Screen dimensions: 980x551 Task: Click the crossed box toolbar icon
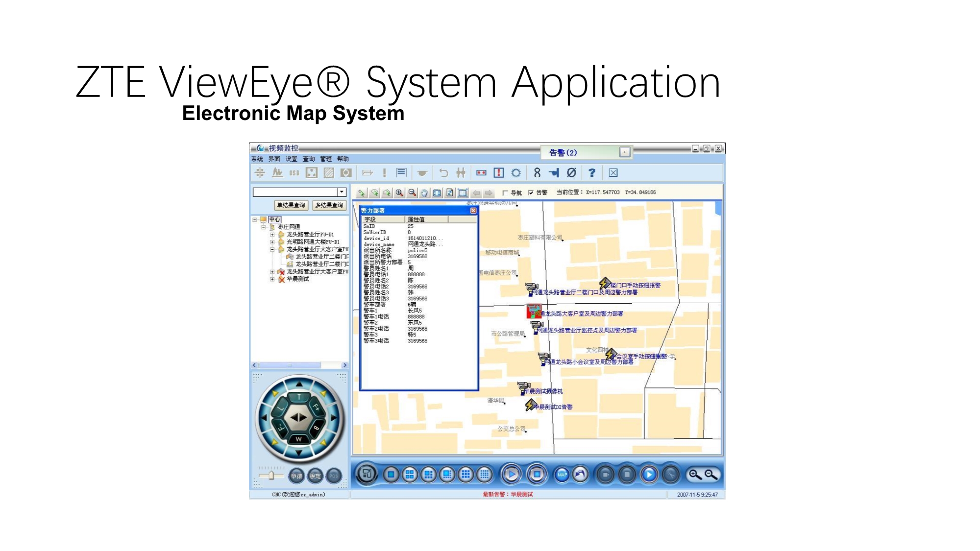pyautogui.click(x=613, y=173)
